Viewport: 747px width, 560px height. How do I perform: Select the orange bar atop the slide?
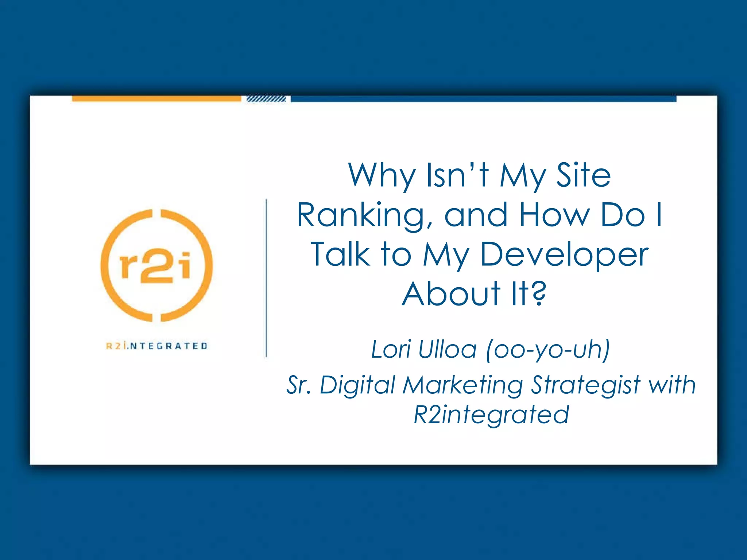156,98
